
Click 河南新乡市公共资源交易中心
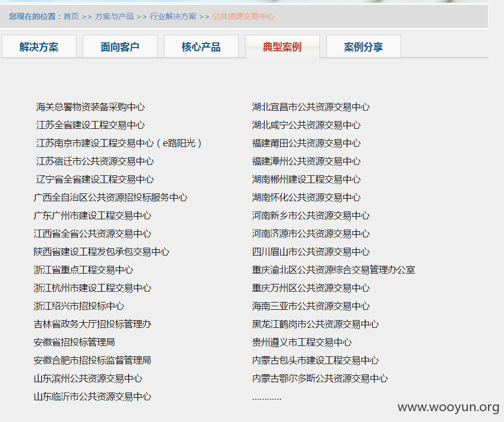[x=311, y=216]
